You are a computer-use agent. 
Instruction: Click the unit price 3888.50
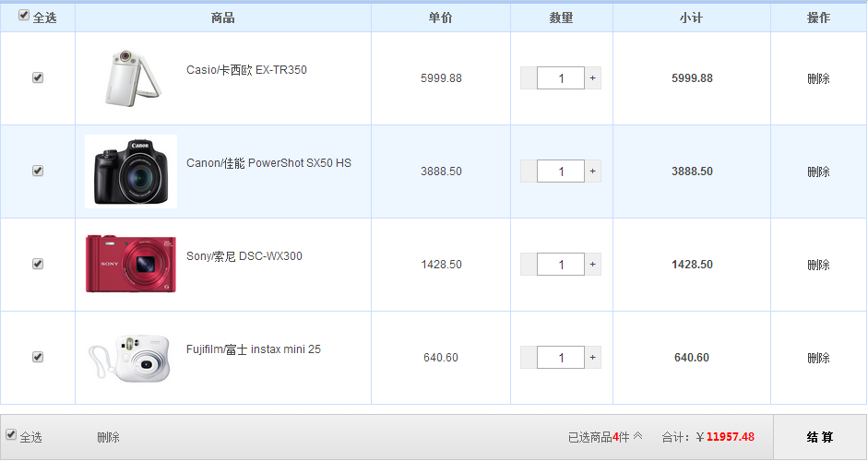(x=441, y=171)
